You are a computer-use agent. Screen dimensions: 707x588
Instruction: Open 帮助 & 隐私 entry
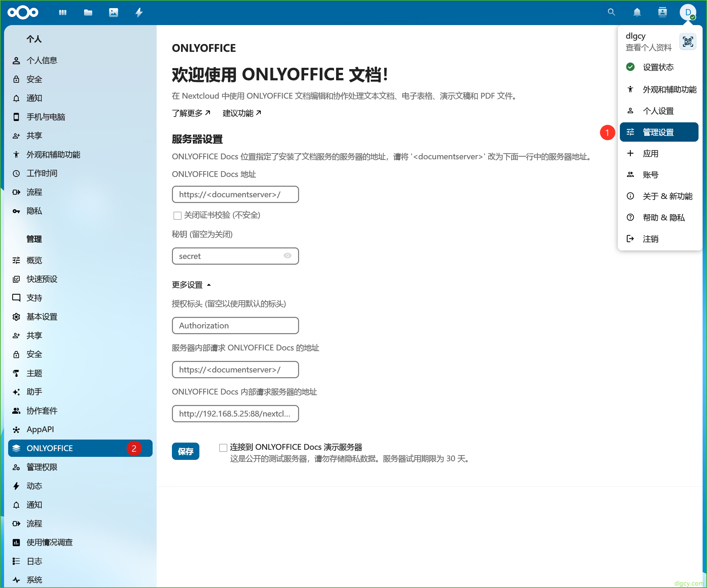click(659, 218)
